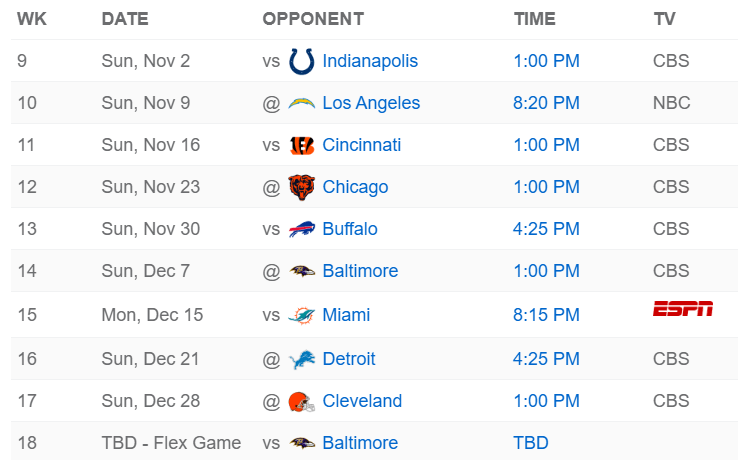Open the TBD time link for week 18
Image resolution: width=738 pixels, height=460 pixels.
[531, 443]
